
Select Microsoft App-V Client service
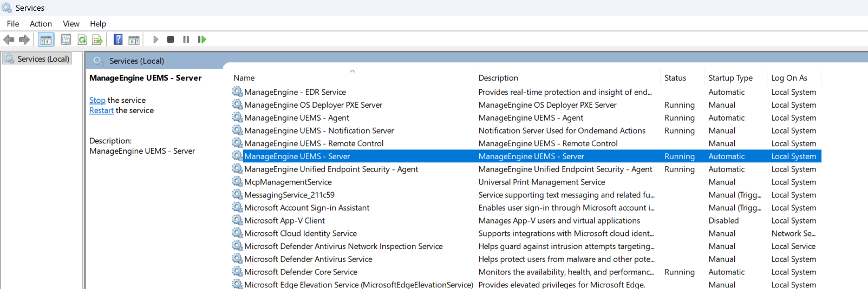coord(284,221)
